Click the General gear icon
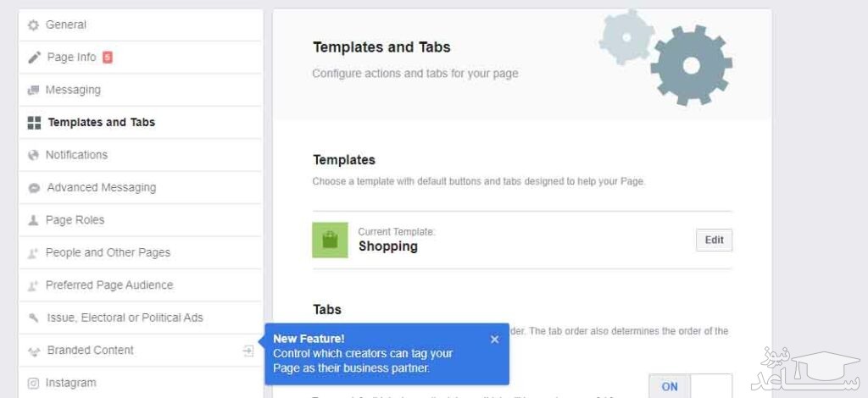Image resolution: width=868 pixels, height=398 pixels. (x=34, y=25)
